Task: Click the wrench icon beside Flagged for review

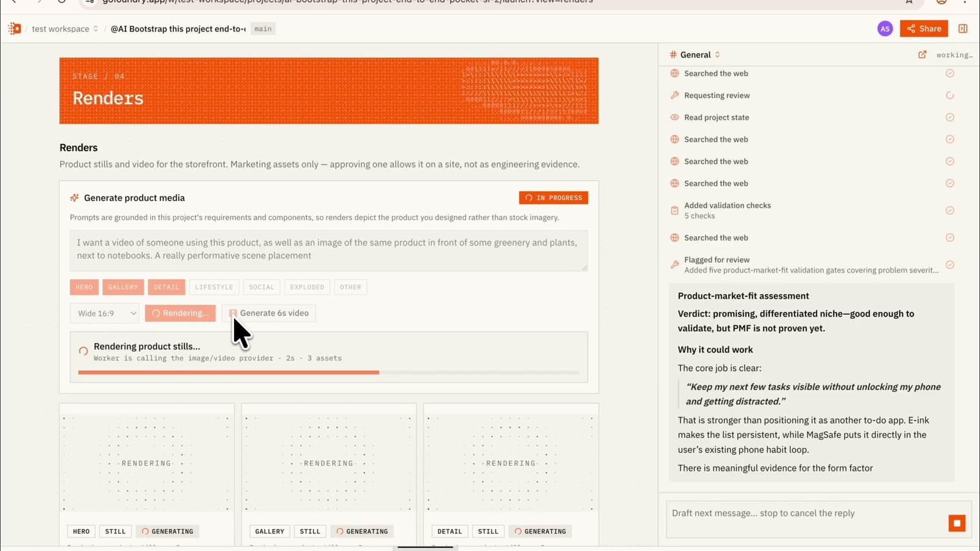Action: click(x=674, y=265)
